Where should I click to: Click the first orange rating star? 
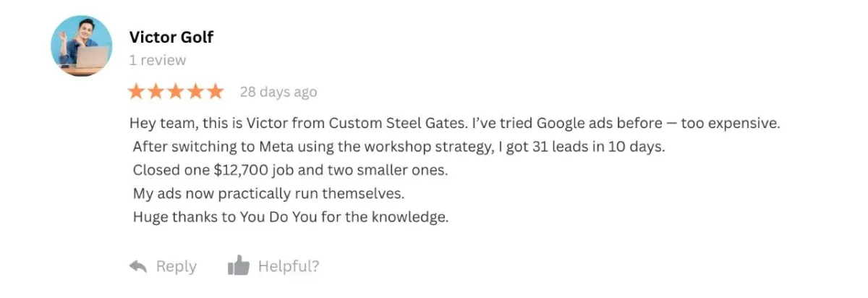[x=136, y=92]
